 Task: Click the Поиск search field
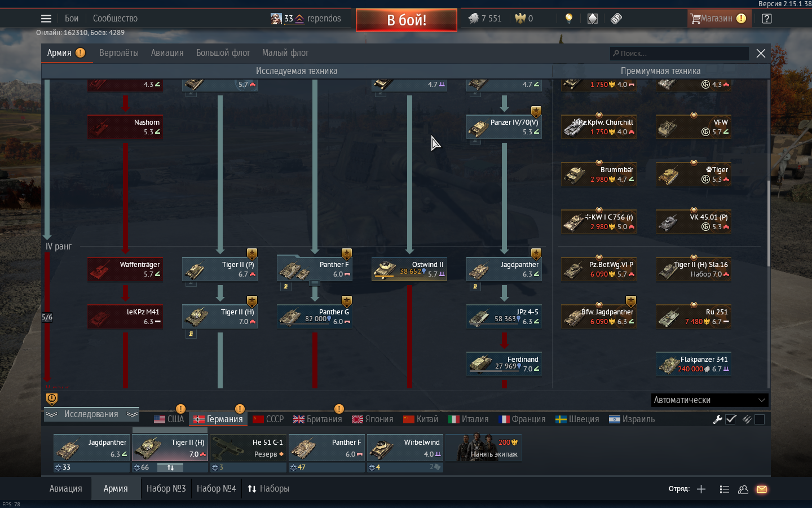[x=679, y=53]
